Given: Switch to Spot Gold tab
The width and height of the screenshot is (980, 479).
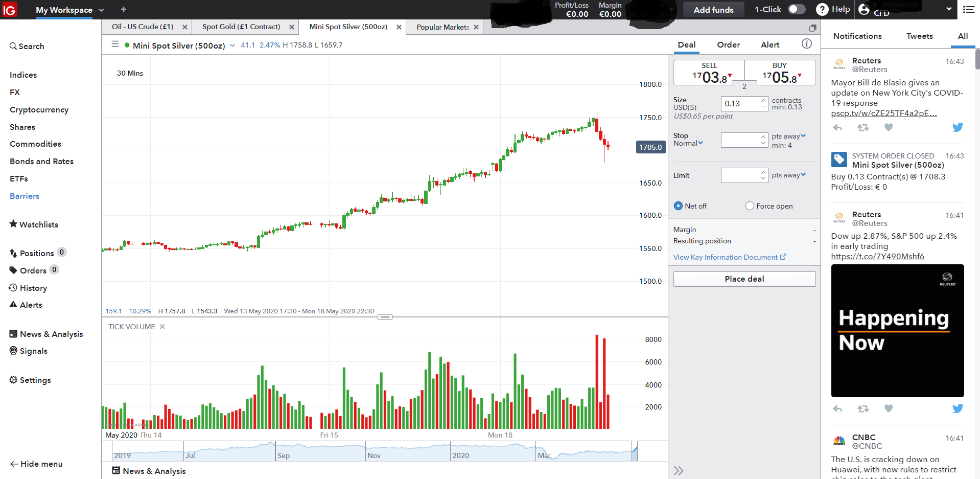Looking at the screenshot, I should click(x=241, y=27).
